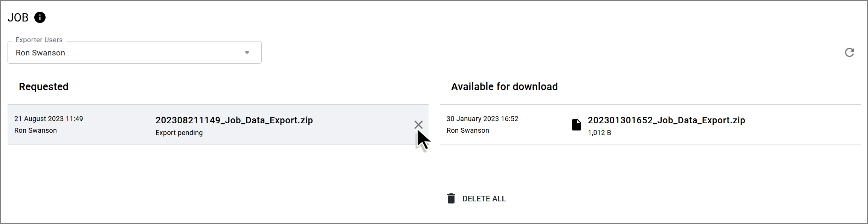This screenshot has width=868, height=224.
Task: Open the JOB info icon
Action: (x=40, y=17)
